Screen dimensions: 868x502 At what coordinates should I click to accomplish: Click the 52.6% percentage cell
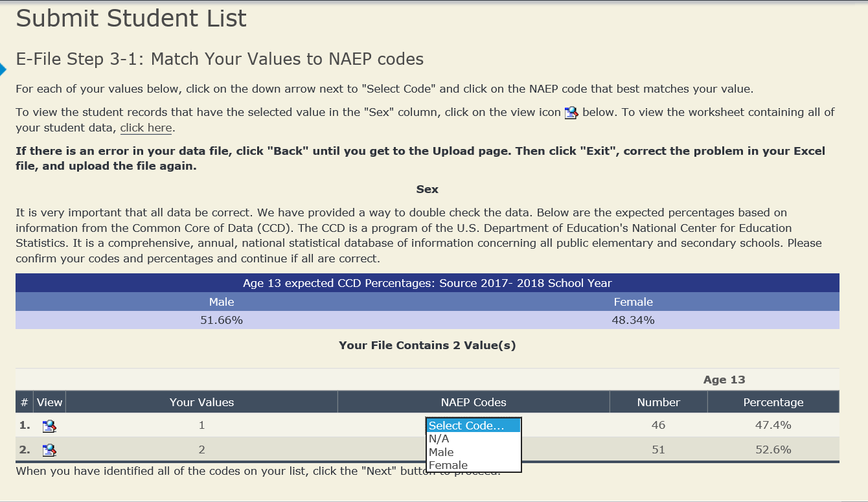[773, 450]
